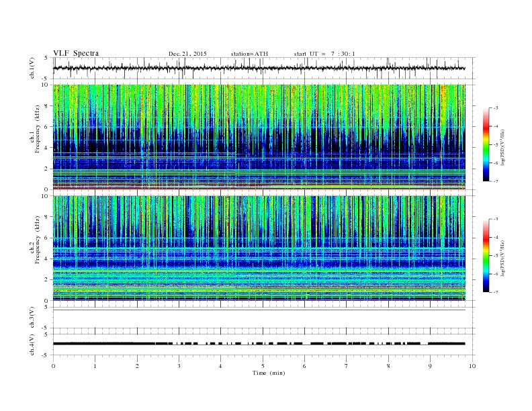Click the "-5" tick on ch.2 colorbar
This screenshot has height=411, width=532.
496,256
